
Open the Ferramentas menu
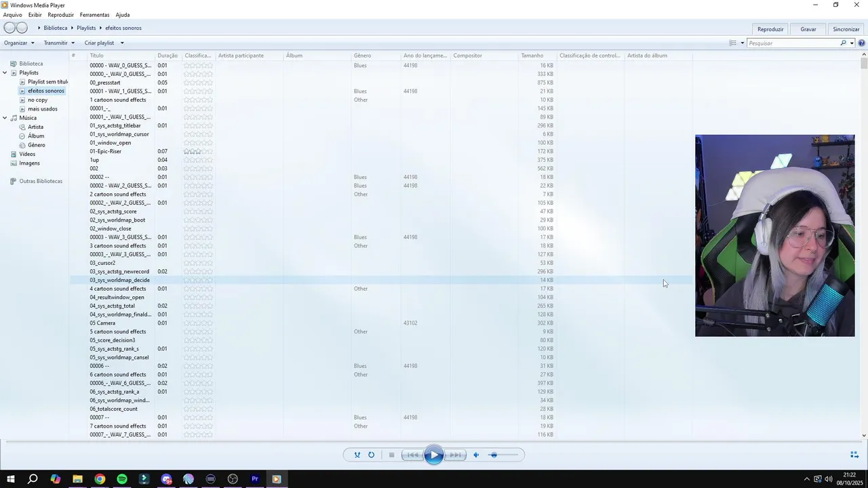click(94, 14)
